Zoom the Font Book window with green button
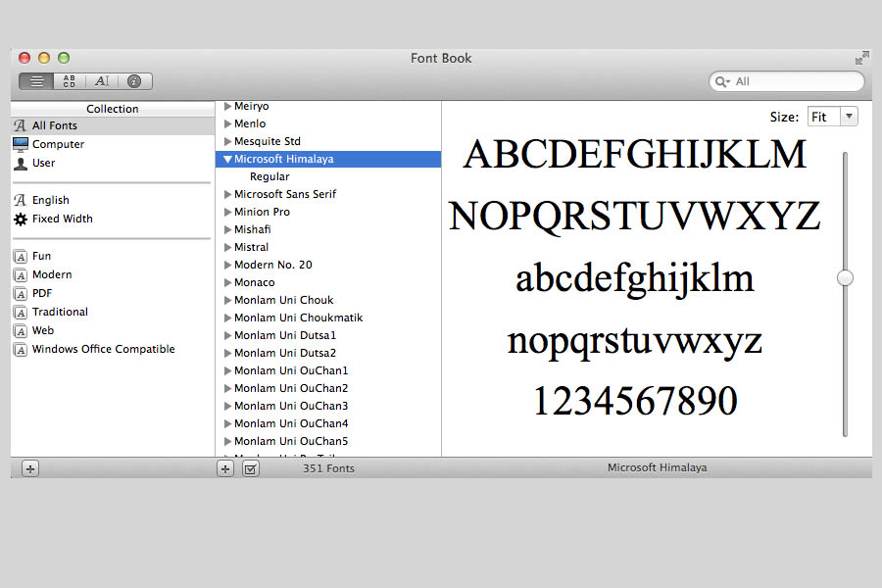 [x=64, y=58]
